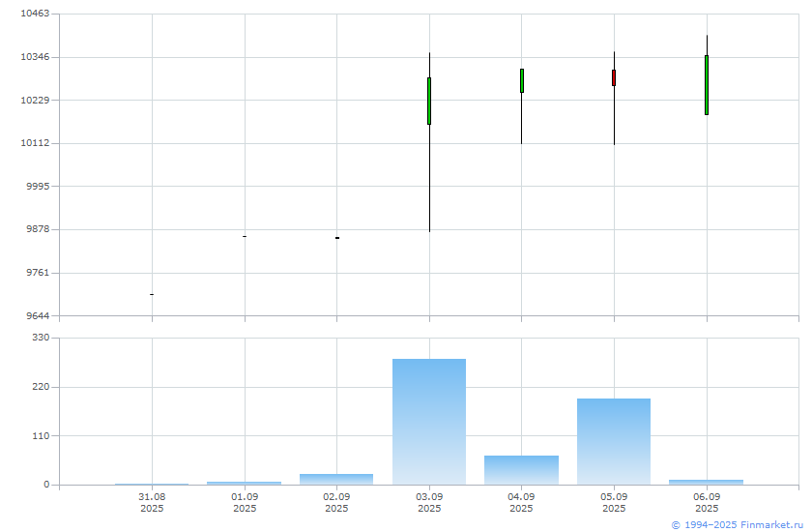The height and width of the screenshot is (532, 812).
Task: Click the 03.09 volume bar, the tallest one
Action: (429, 422)
